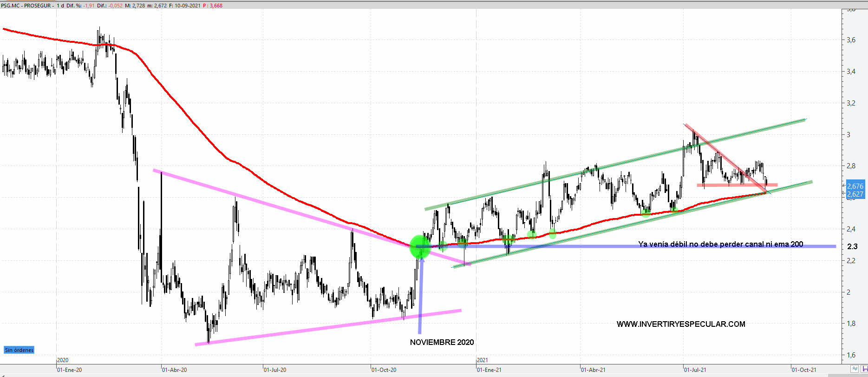Click the NOVIEMBRE 2020 text annotation
Image resolution: width=868 pixels, height=377 pixels.
[x=442, y=342]
